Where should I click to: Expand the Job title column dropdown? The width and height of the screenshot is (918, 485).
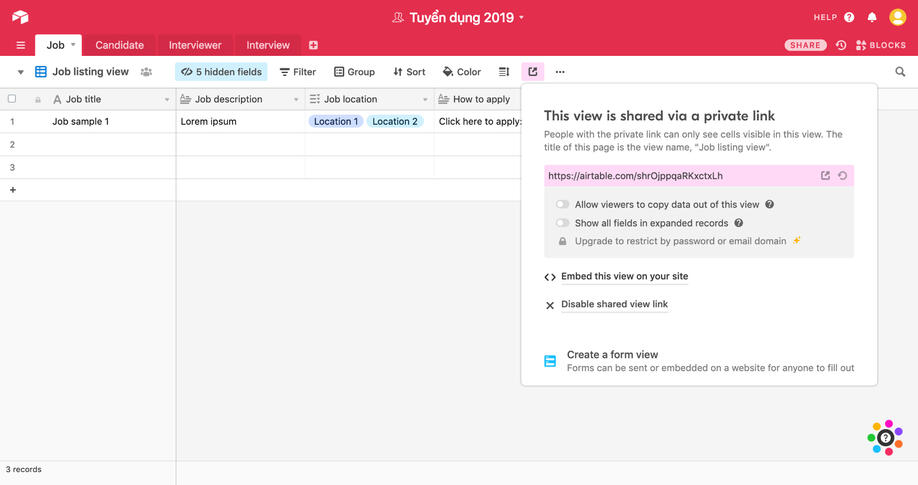(x=167, y=100)
